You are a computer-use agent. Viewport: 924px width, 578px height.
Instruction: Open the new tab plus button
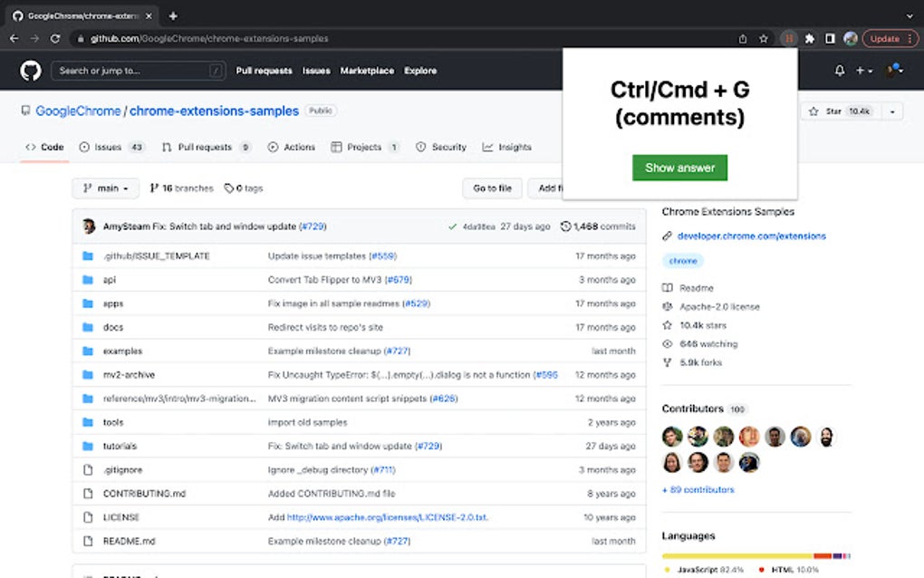173,16
